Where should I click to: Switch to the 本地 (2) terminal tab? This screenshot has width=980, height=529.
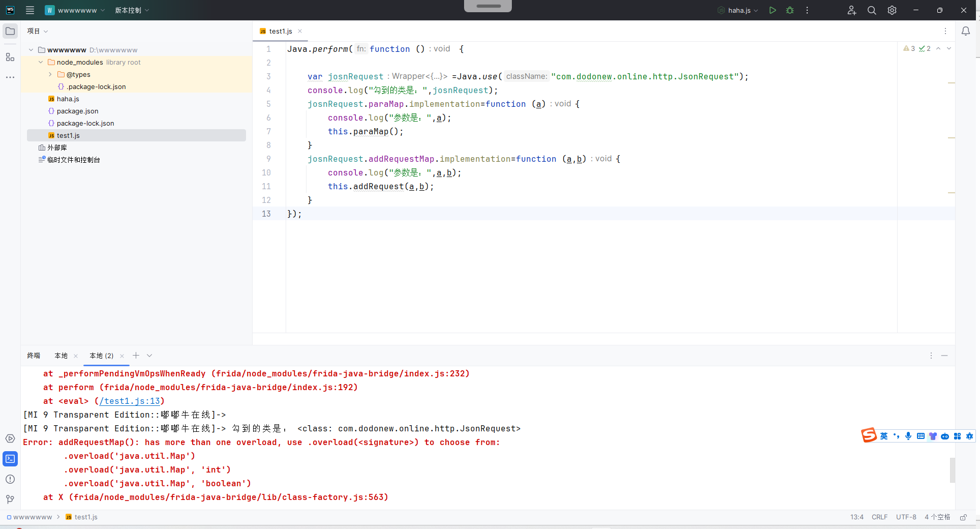(x=102, y=356)
